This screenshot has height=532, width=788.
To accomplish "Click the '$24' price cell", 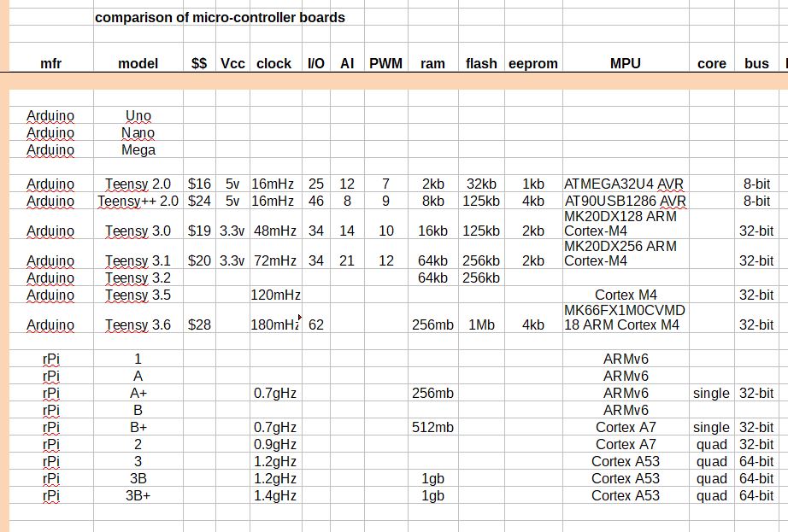I will pos(199,202).
